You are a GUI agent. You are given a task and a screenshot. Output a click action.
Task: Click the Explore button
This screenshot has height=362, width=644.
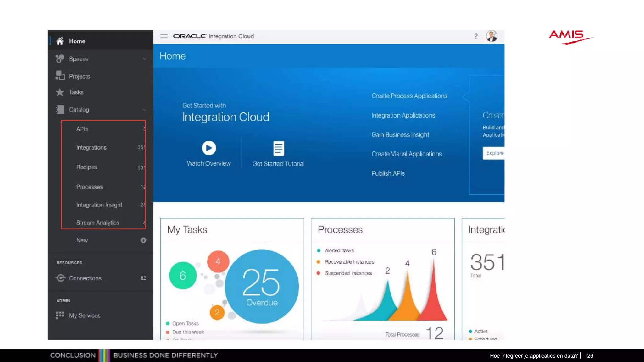pos(494,153)
